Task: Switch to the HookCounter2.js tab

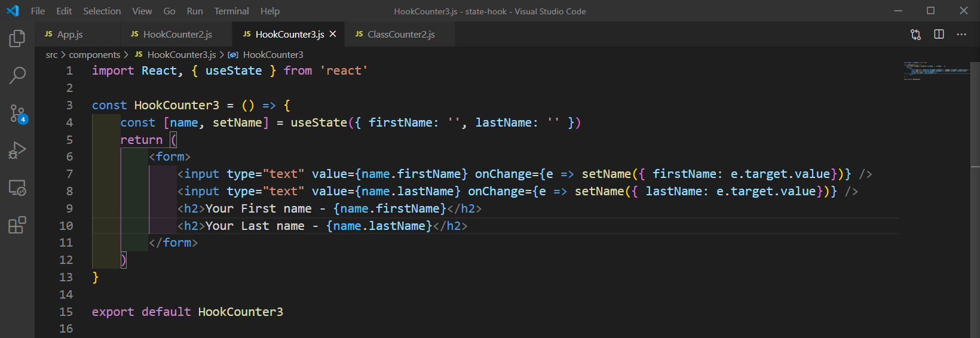Action: pos(177,34)
